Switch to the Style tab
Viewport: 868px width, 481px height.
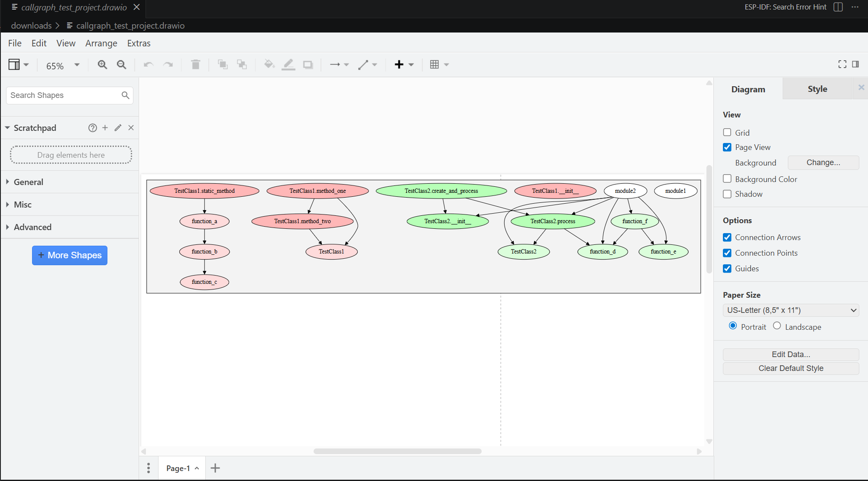[817, 89]
